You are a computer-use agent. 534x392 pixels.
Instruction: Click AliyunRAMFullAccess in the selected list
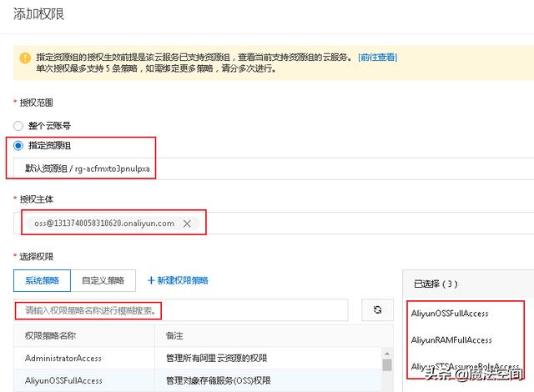click(451, 340)
